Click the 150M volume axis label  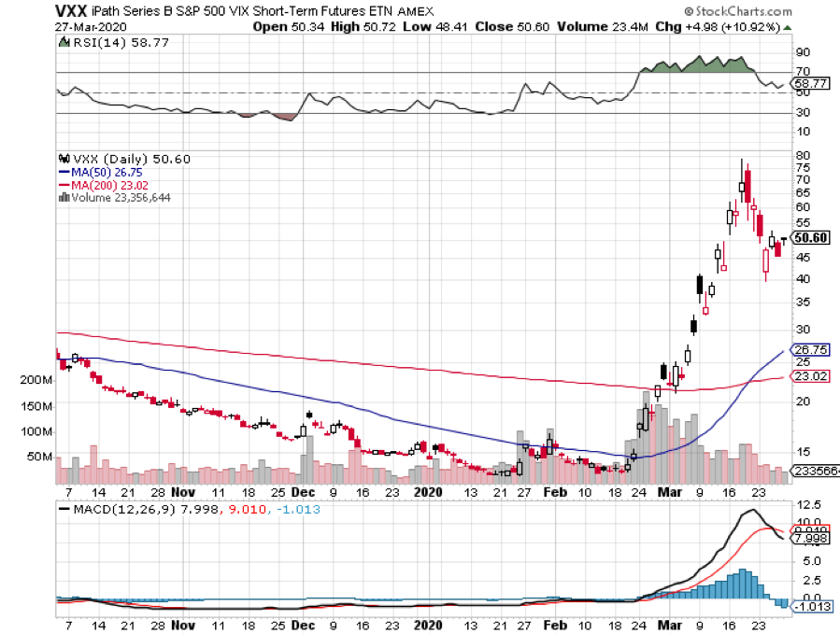[x=36, y=406]
